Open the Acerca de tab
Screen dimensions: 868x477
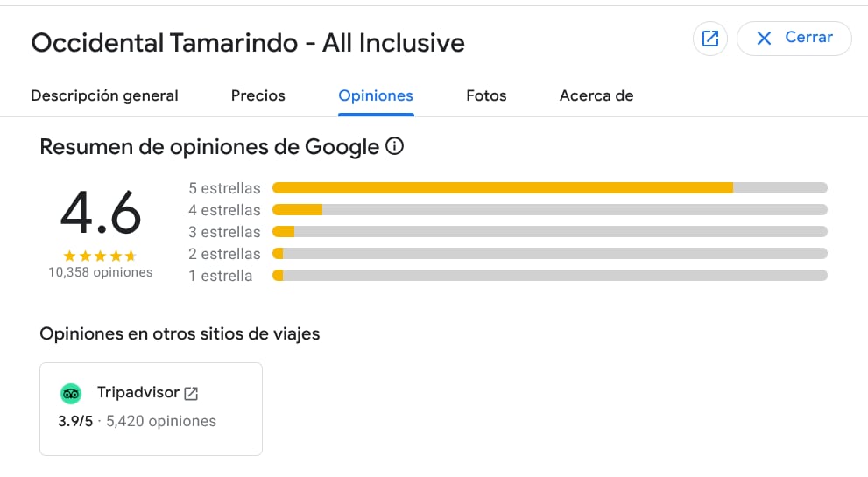coord(596,96)
